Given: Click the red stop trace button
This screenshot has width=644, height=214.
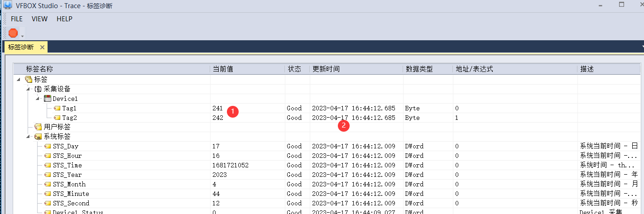Looking at the screenshot, I should point(13,33).
